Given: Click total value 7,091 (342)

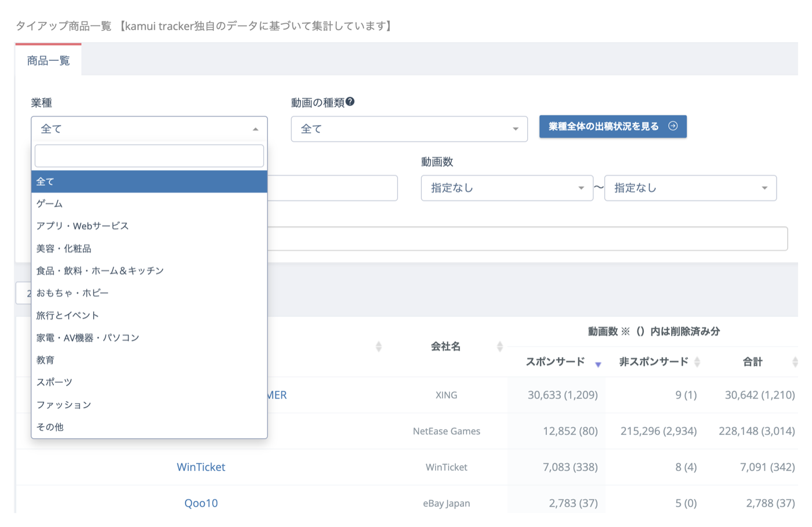Looking at the screenshot, I should tap(767, 467).
